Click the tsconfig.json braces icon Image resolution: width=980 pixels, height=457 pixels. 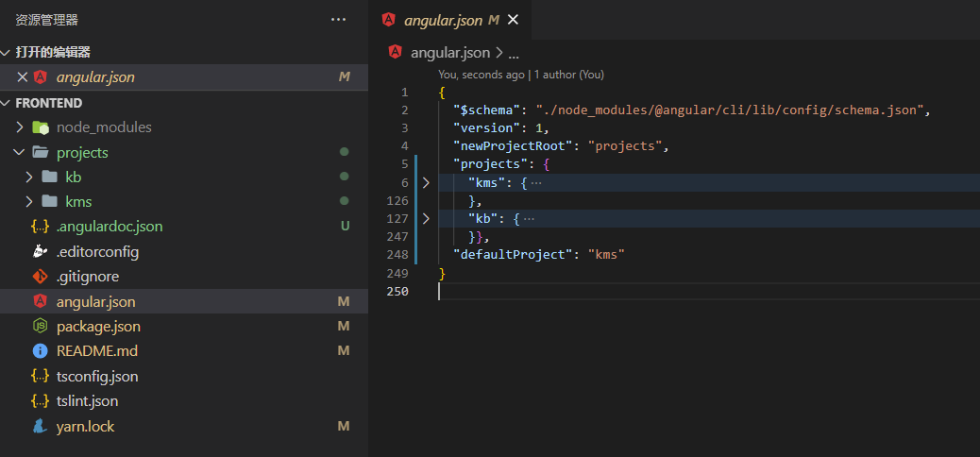(40, 377)
